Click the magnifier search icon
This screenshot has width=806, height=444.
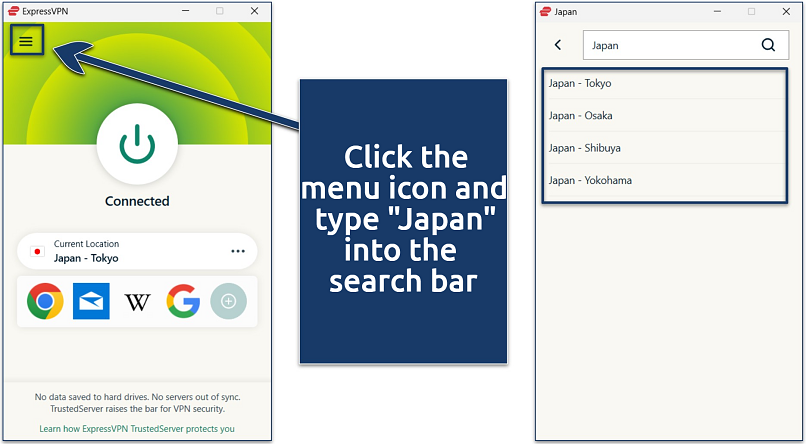768,45
